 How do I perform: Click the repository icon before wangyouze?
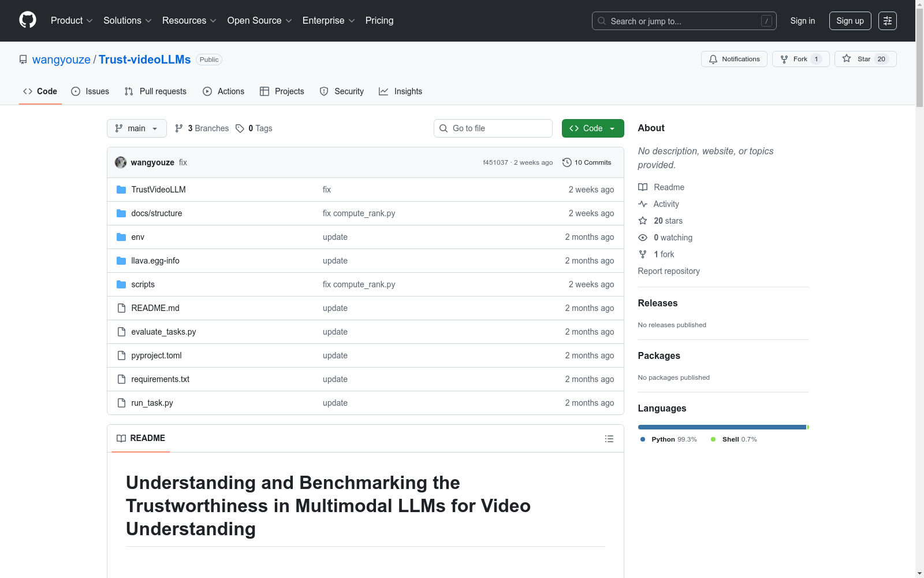[23, 60]
